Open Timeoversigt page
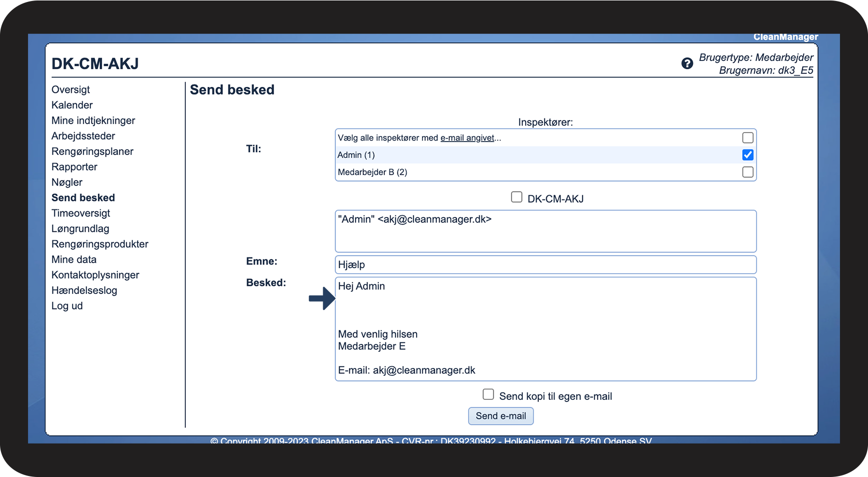The width and height of the screenshot is (868, 477). pos(81,213)
